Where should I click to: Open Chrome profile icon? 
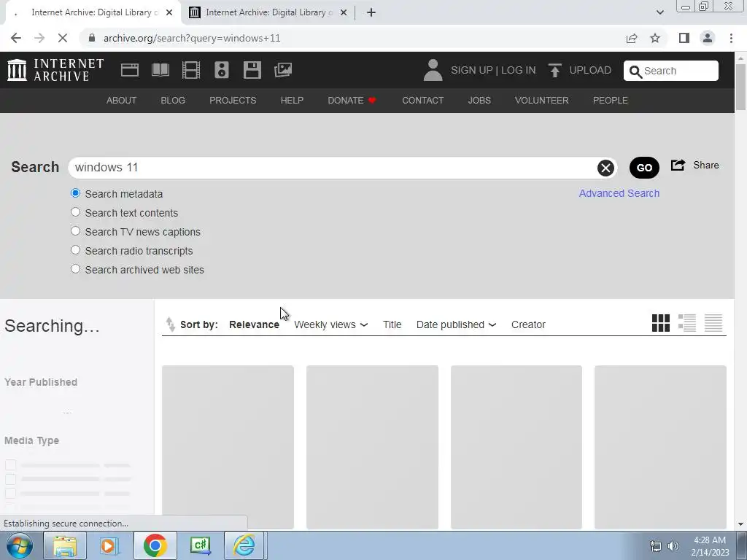point(708,38)
